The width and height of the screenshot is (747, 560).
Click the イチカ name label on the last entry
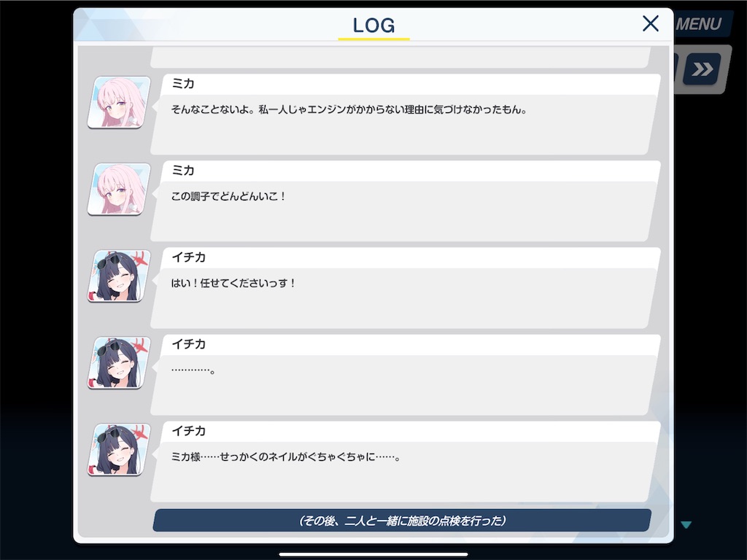pyautogui.click(x=189, y=431)
